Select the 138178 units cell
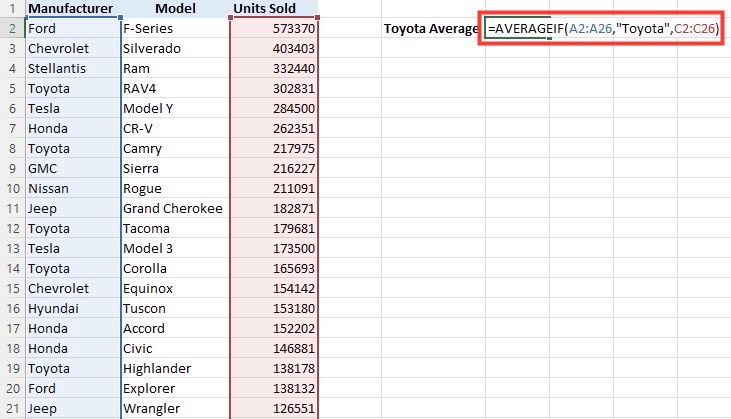Viewport: 731px width, 419px height. pyautogui.click(x=275, y=369)
